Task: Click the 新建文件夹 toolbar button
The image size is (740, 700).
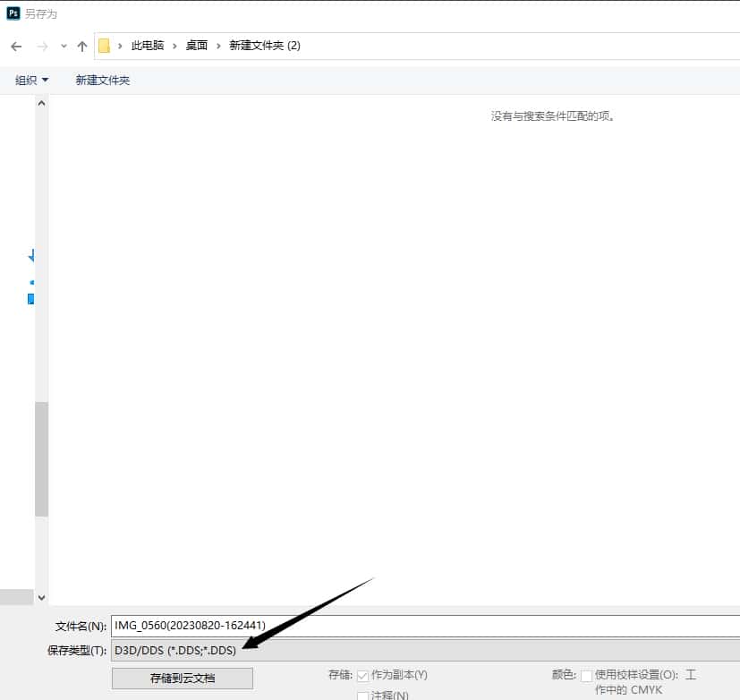Action: (x=103, y=81)
